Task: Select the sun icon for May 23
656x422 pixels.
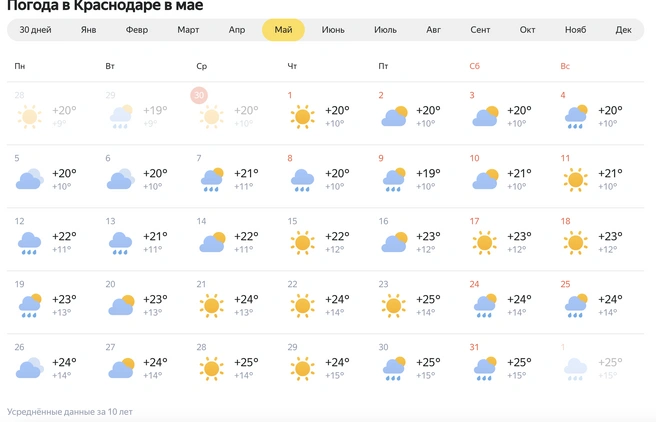Action: [394, 306]
